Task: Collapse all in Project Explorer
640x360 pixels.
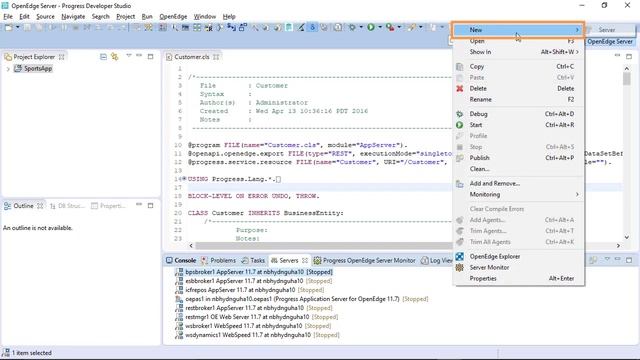Action: point(103,57)
